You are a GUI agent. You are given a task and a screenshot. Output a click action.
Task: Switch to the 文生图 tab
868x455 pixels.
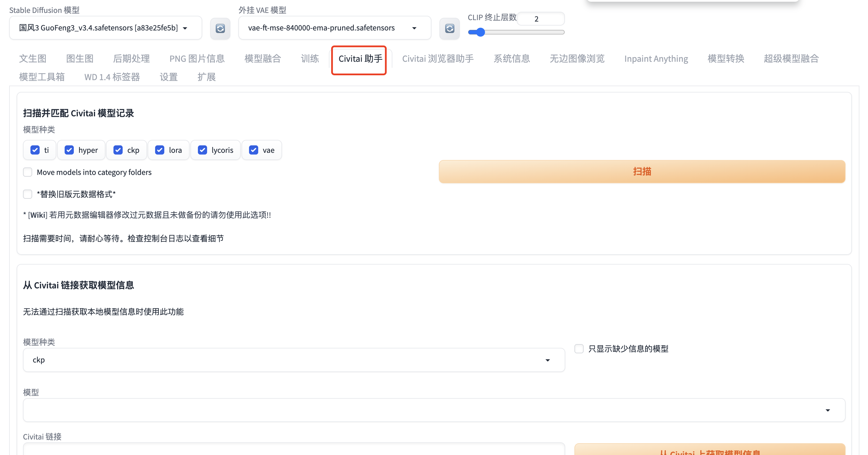coord(33,59)
